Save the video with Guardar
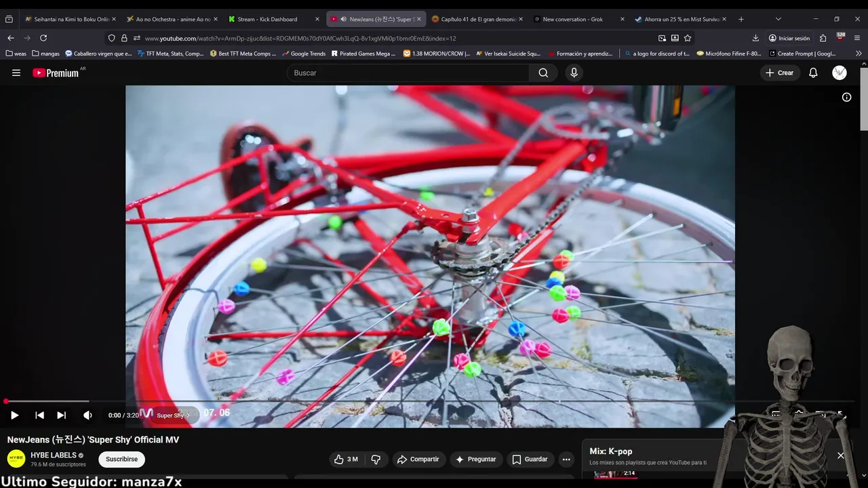 pos(530,460)
